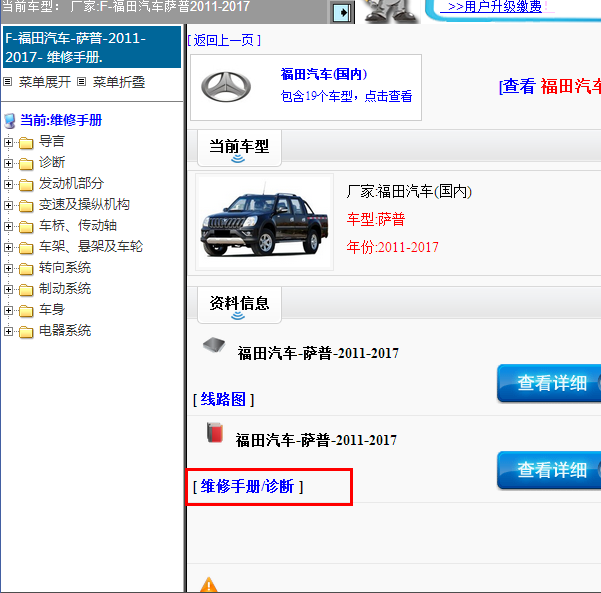Click the 查看 福田汽车 link on the right

tap(550, 86)
